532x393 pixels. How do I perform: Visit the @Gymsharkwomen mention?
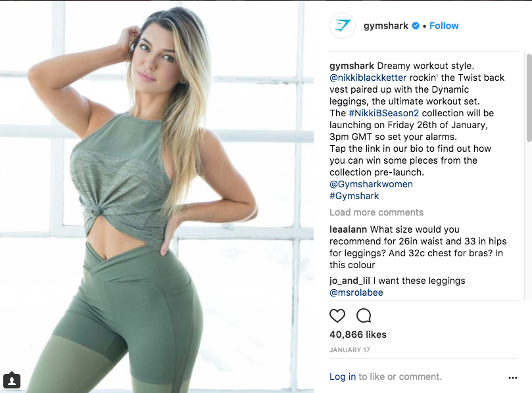tap(371, 184)
